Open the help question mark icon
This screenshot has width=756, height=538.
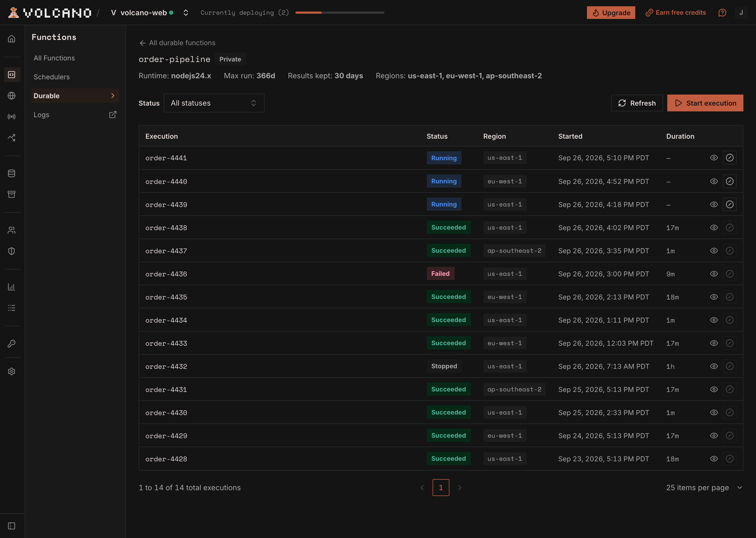[722, 13]
